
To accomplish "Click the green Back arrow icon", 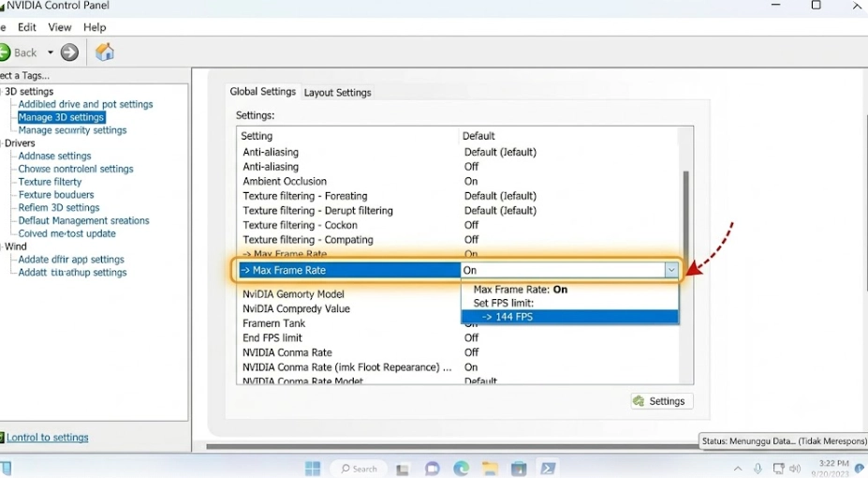I will click(5, 52).
